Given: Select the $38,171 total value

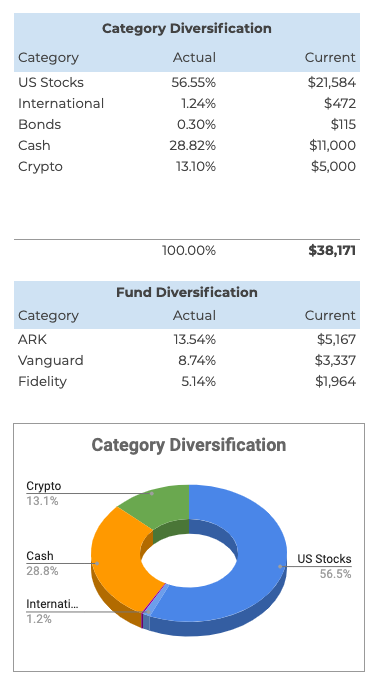Looking at the screenshot, I should (x=332, y=251).
